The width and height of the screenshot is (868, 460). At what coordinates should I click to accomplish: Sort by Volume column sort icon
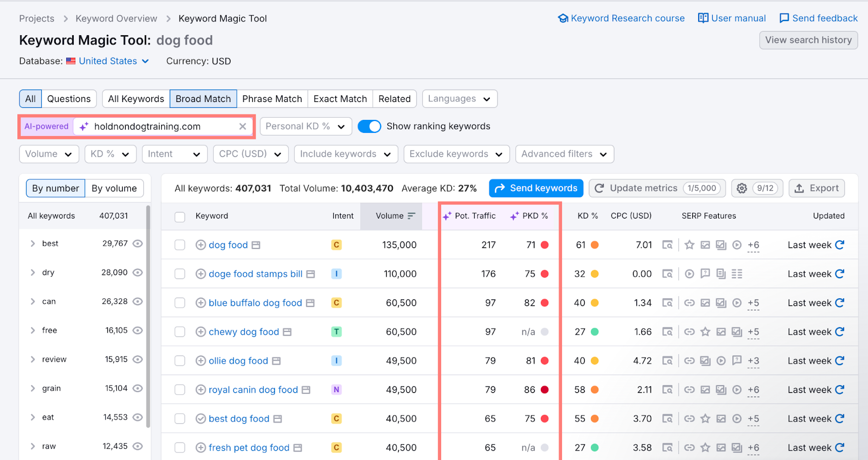411,216
